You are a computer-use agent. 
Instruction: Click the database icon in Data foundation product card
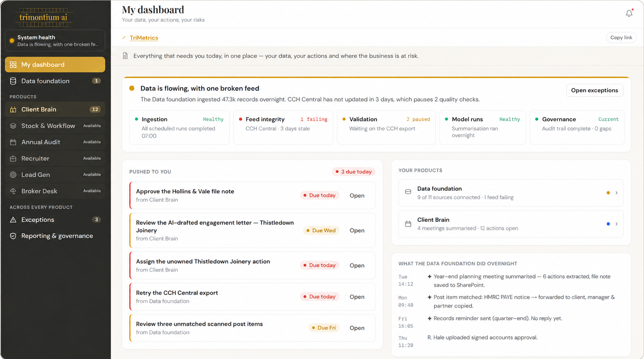point(408,192)
